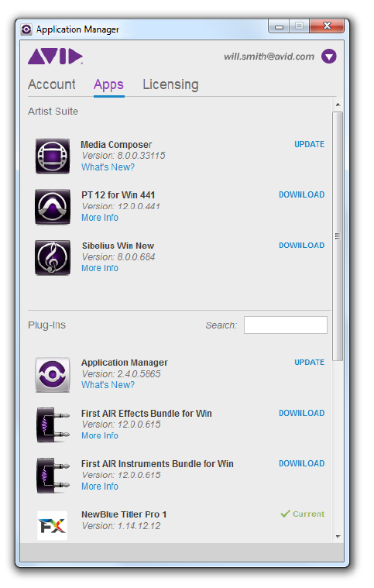Click the vertical scrollbar thumb
This screenshot has height=588, width=374.
(x=338, y=236)
